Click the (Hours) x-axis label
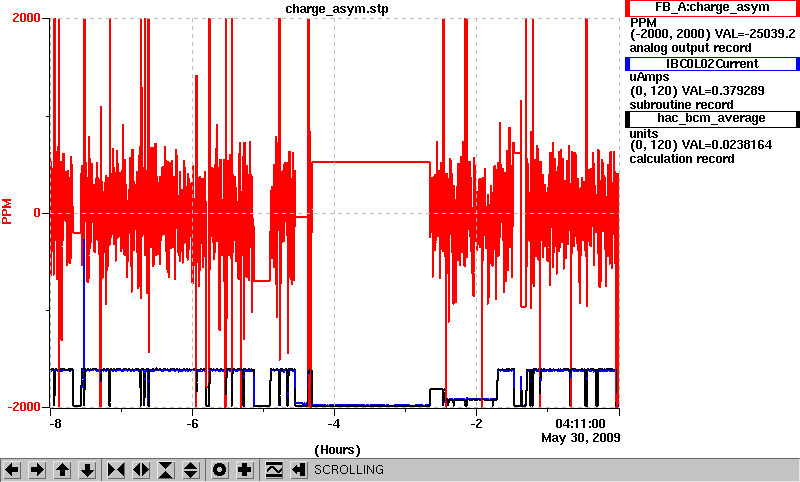This screenshot has height=482, width=800. (x=337, y=450)
